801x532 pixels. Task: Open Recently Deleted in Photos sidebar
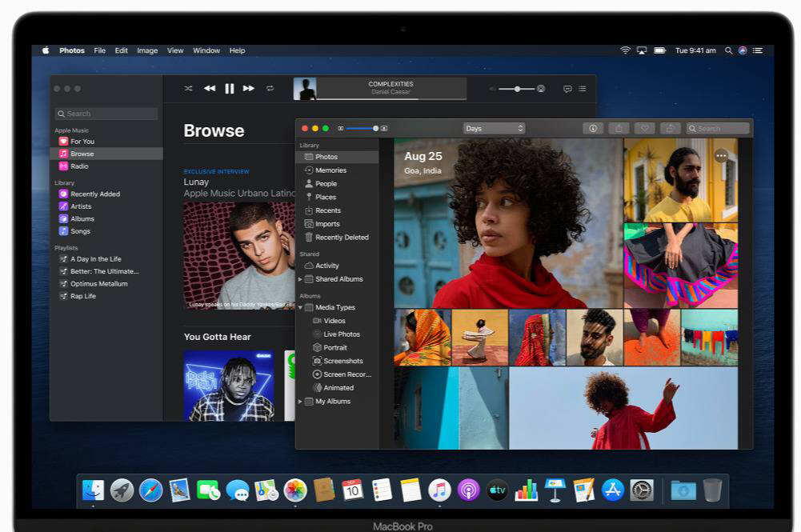coord(338,238)
